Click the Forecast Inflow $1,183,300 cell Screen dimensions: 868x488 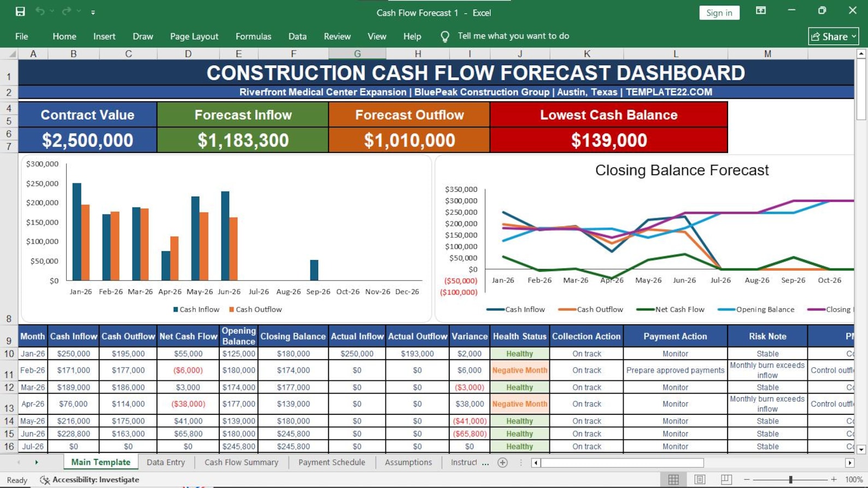click(x=243, y=140)
